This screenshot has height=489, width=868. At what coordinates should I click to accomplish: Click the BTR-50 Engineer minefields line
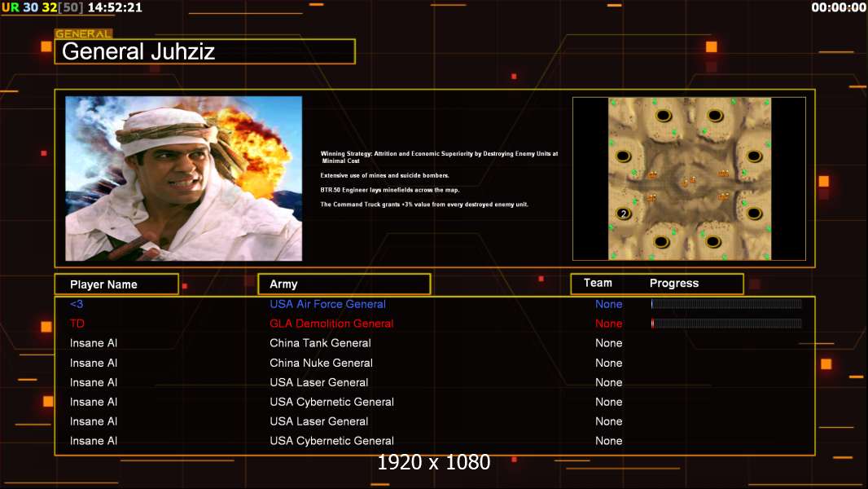(390, 190)
